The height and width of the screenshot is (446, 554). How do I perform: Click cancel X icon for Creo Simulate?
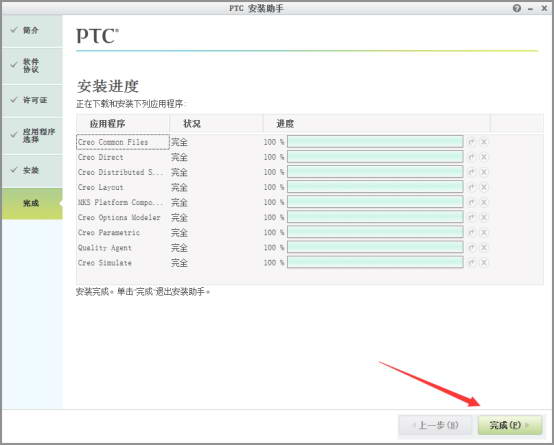pos(484,263)
